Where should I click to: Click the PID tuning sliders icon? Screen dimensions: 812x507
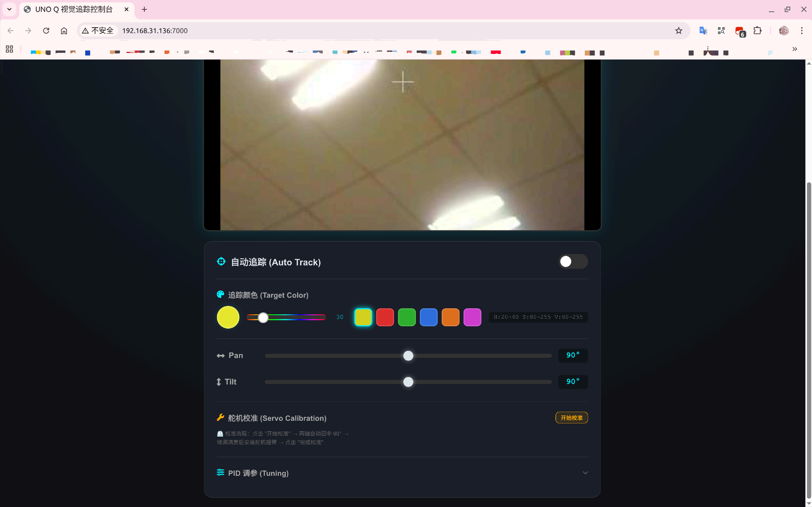pos(220,472)
